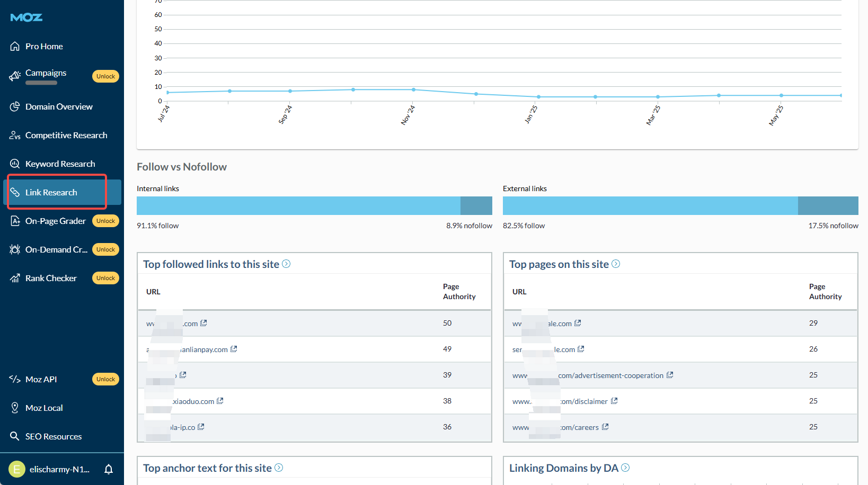Open Moz Local from the sidebar
868x485 pixels.
[x=43, y=408]
